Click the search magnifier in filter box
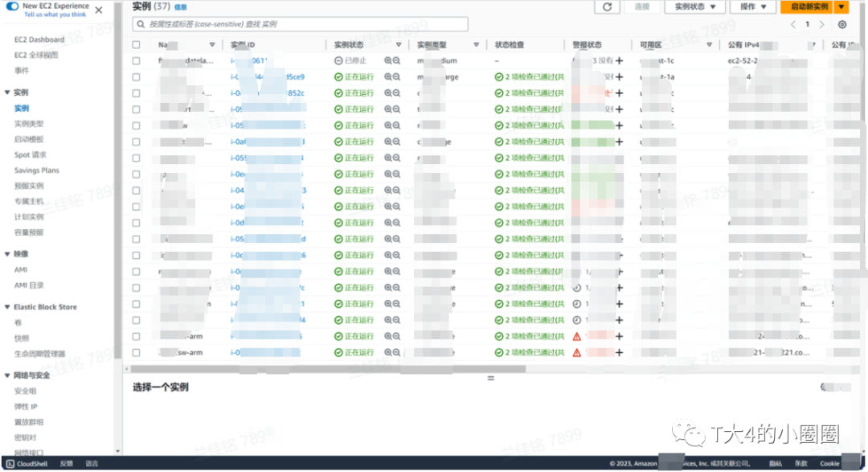The width and height of the screenshot is (868, 472). pyautogui.click(x=141, y=24)
